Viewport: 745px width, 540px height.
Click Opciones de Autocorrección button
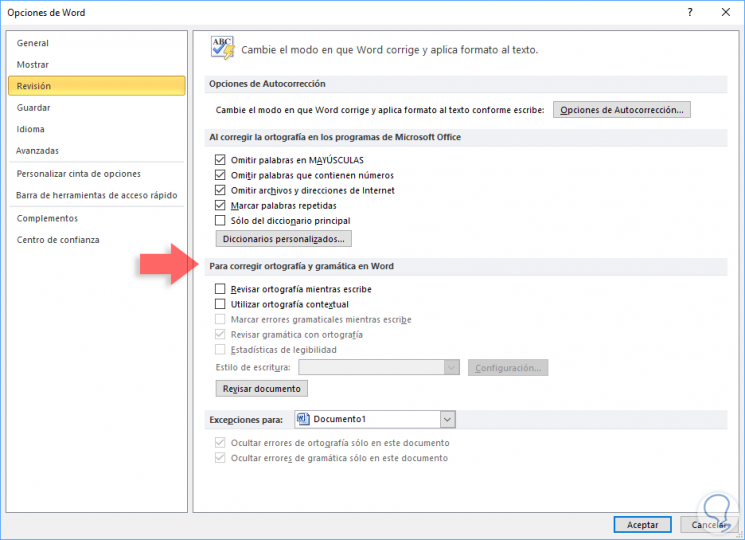point(621,110)
